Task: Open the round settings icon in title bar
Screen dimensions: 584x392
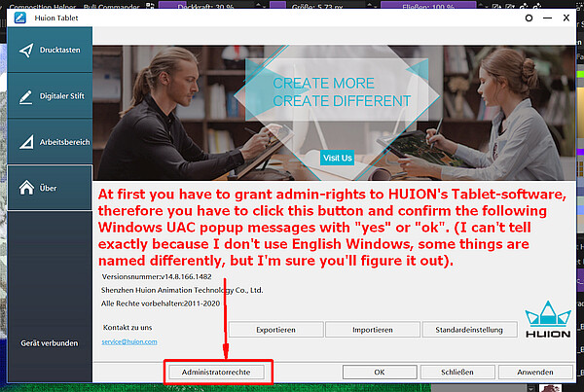Action: [529, 18]
